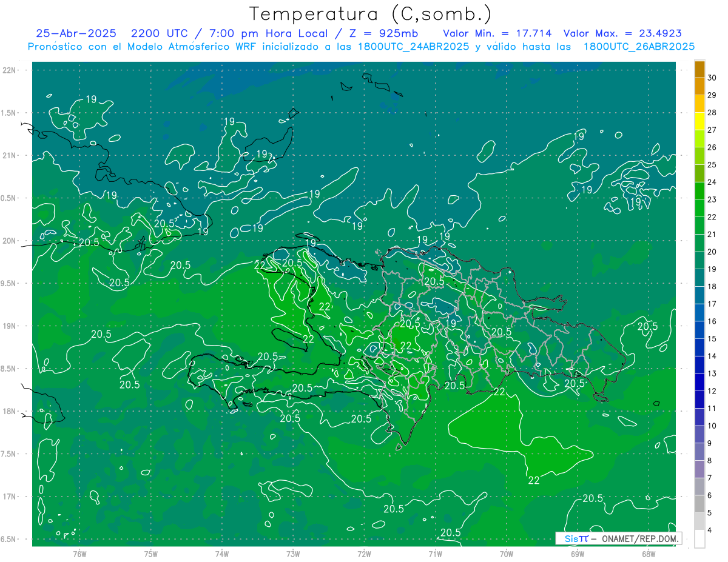Click the 7:00 pm Hora Local text

click(267, 33)
